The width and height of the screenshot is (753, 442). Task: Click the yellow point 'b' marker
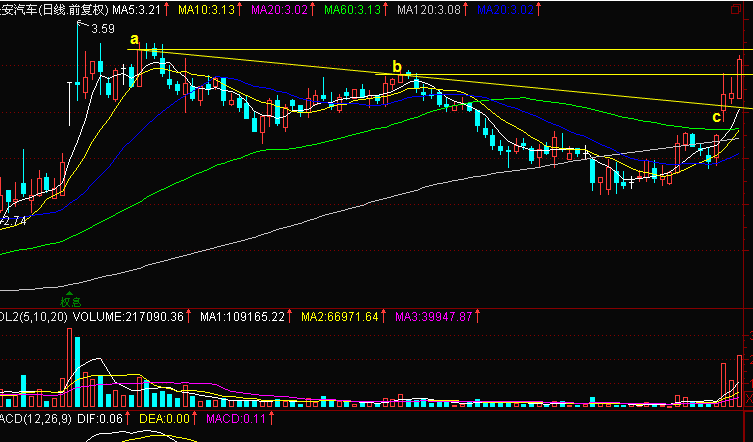(x=397, y=67)
